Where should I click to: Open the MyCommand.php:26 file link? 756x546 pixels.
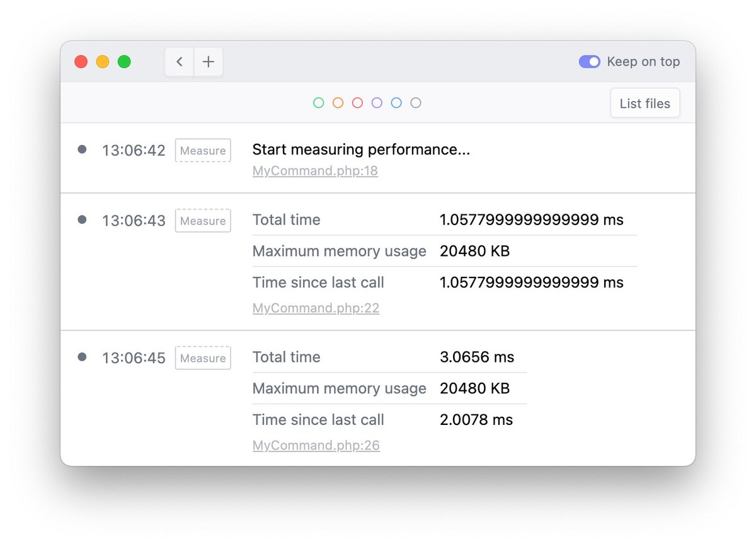(316, 446)
